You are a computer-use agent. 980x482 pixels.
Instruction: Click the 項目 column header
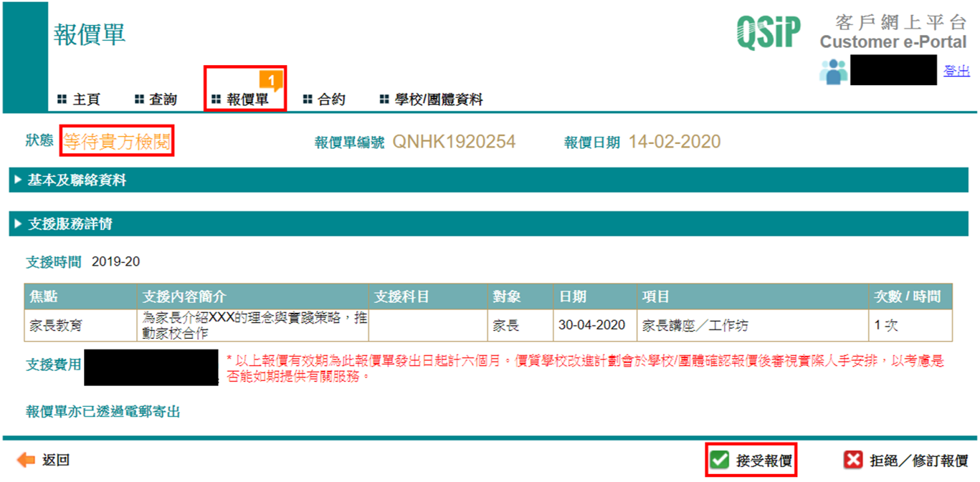pos(753,297)
